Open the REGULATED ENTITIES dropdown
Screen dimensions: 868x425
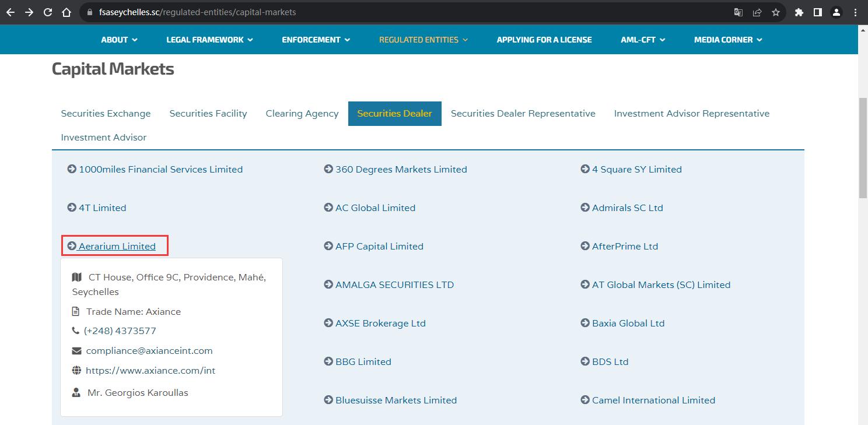coord(423,40)
